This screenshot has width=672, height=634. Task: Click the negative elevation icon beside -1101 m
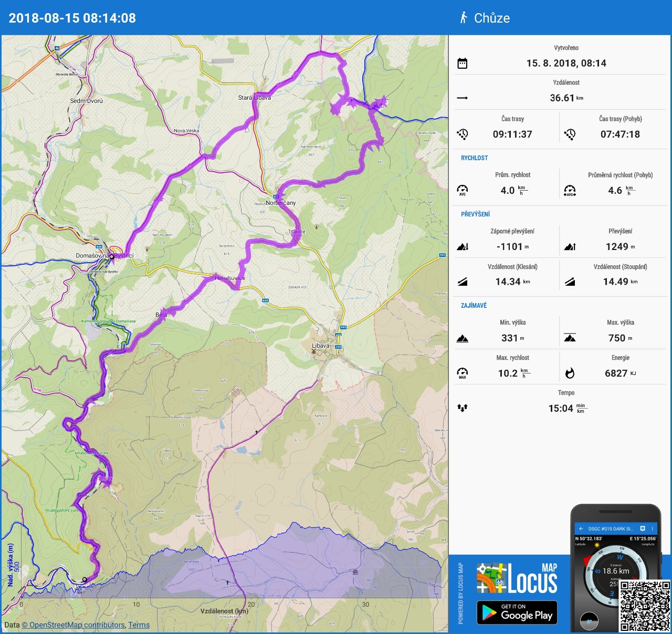click(462, 247)
